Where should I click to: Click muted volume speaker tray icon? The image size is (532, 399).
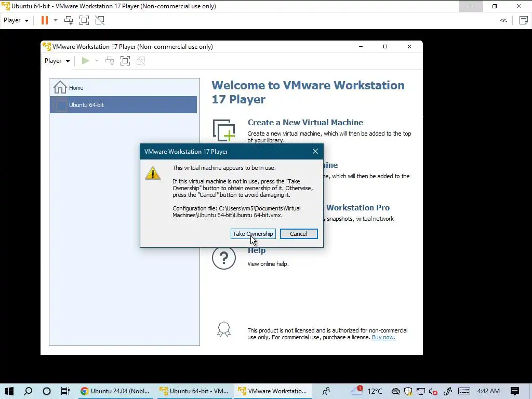coord(433,391)
